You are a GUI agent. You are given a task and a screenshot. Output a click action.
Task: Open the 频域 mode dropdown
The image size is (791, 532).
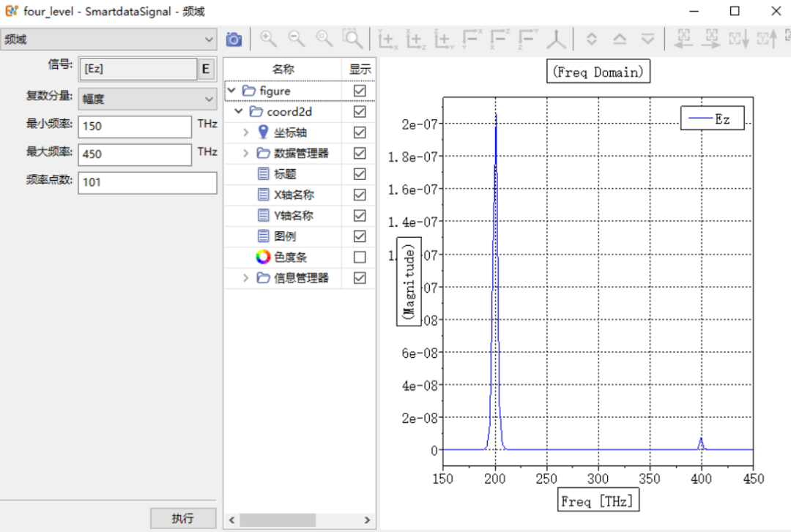click(x=108, y=40)
